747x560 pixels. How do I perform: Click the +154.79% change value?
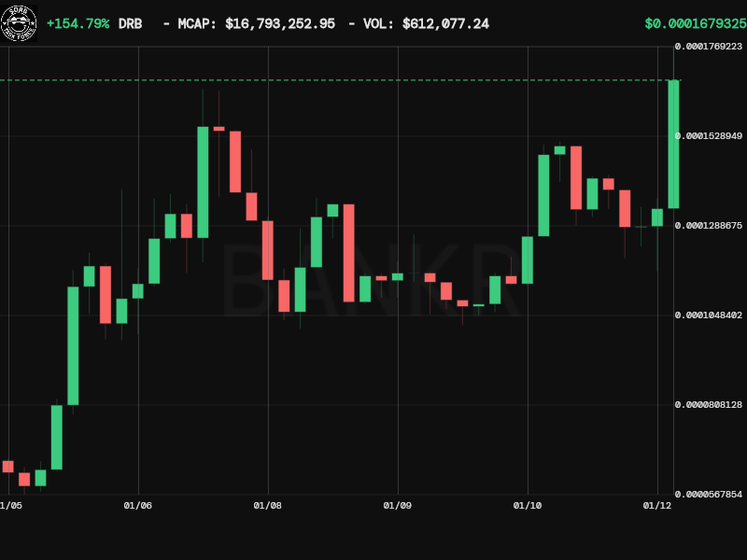click(78, 24)
